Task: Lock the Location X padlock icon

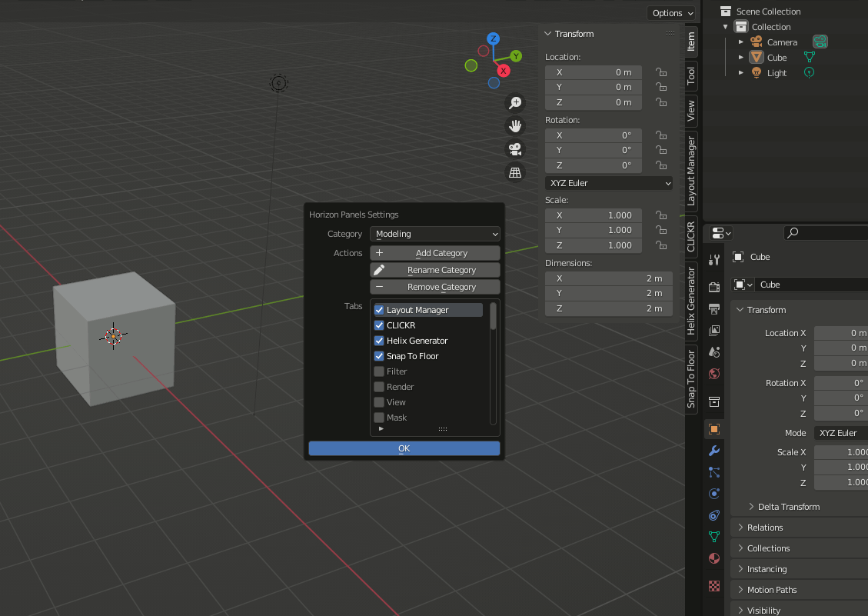Action: point(660,72)
